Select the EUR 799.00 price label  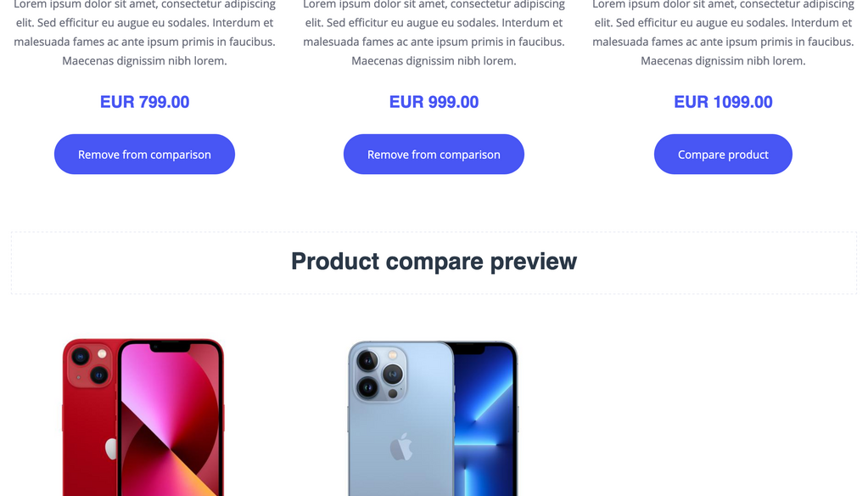coord(144,102)
